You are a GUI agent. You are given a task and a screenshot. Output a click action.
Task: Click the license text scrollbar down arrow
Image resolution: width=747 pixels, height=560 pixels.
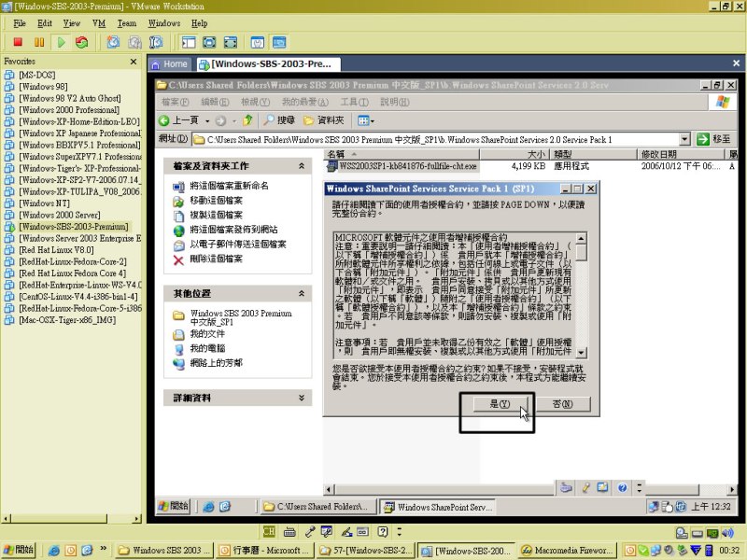click(581, 353)
